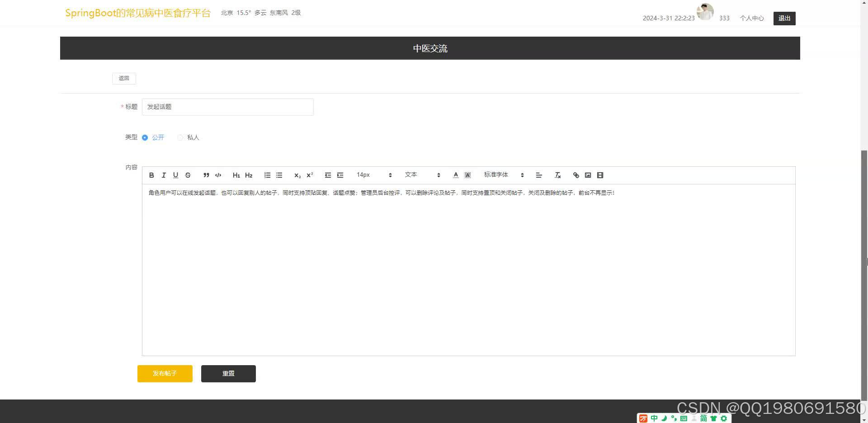Toggle bold formatting in the editor

[151, 175]
